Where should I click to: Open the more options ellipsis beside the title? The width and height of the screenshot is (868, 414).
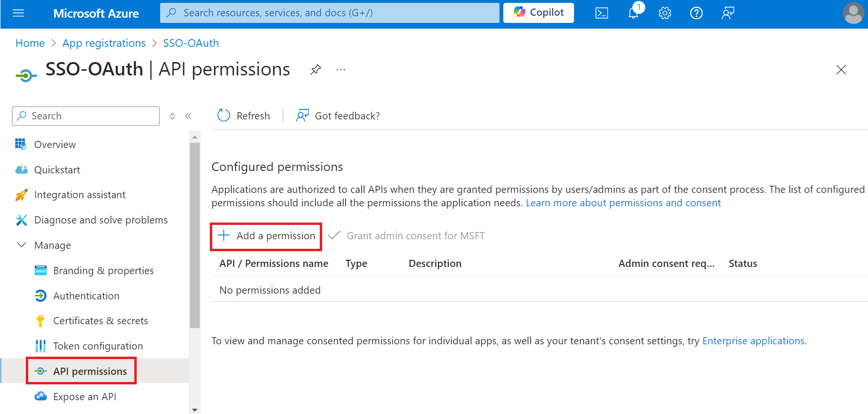click(340, 70)
